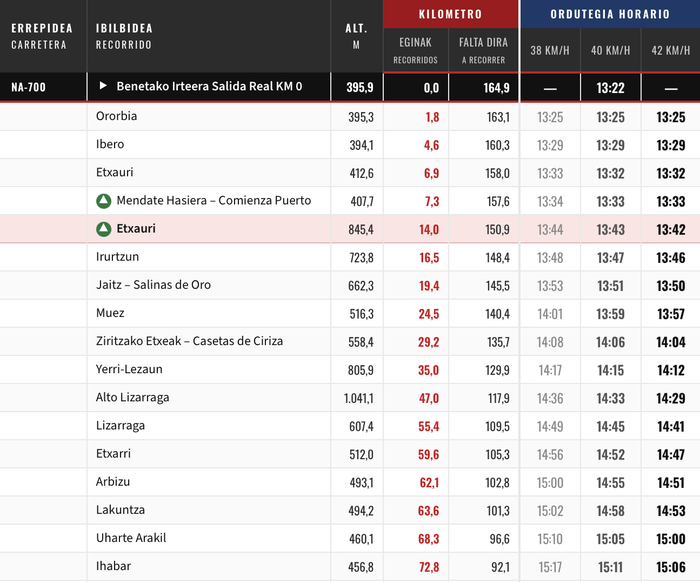Click the Alto Lizarraga route entry
The height and width of the screenshot is (582, 700).
[x=132, y=397]
